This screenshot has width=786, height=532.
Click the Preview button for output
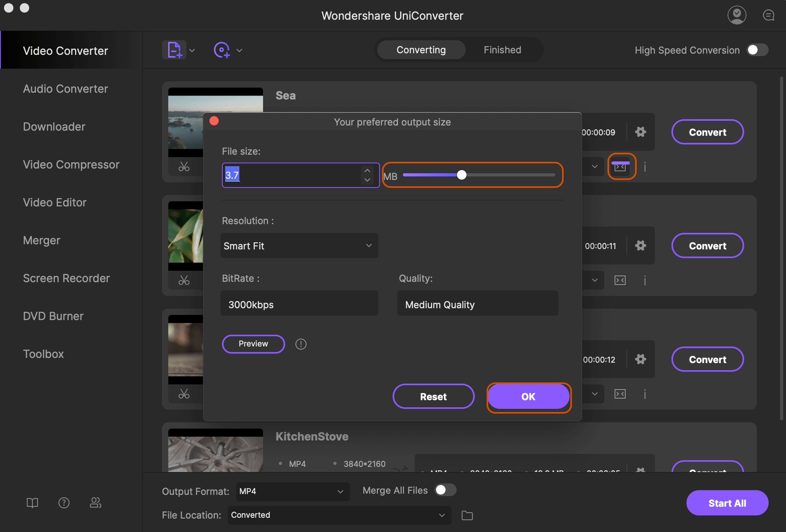pyautogui.click(x=253, y=343)
